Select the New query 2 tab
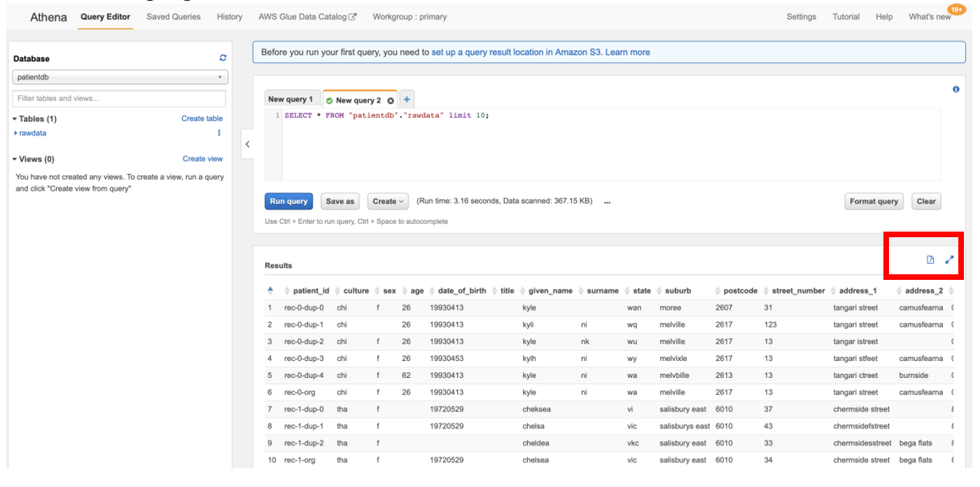The width and height of the screenshot is (980, 487). (358, 100)
